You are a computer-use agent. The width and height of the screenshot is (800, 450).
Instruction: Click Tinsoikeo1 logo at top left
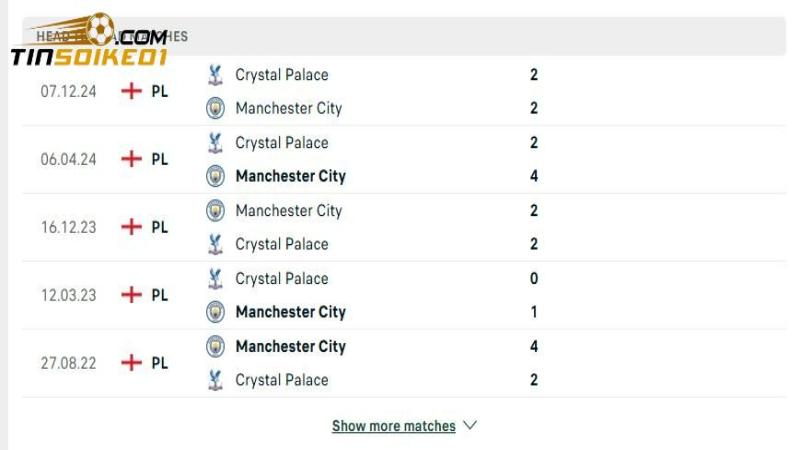point(88,42)
